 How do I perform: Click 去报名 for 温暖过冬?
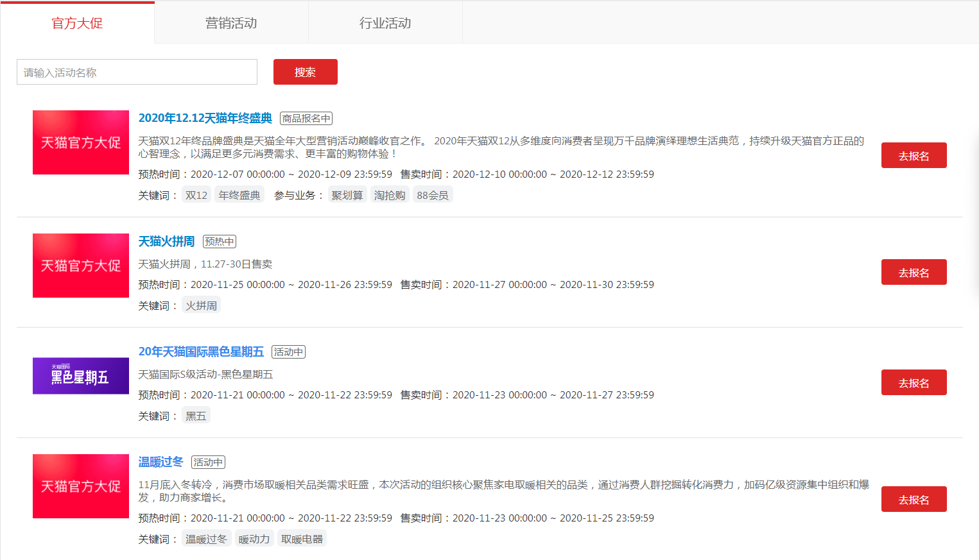(914, 499)
